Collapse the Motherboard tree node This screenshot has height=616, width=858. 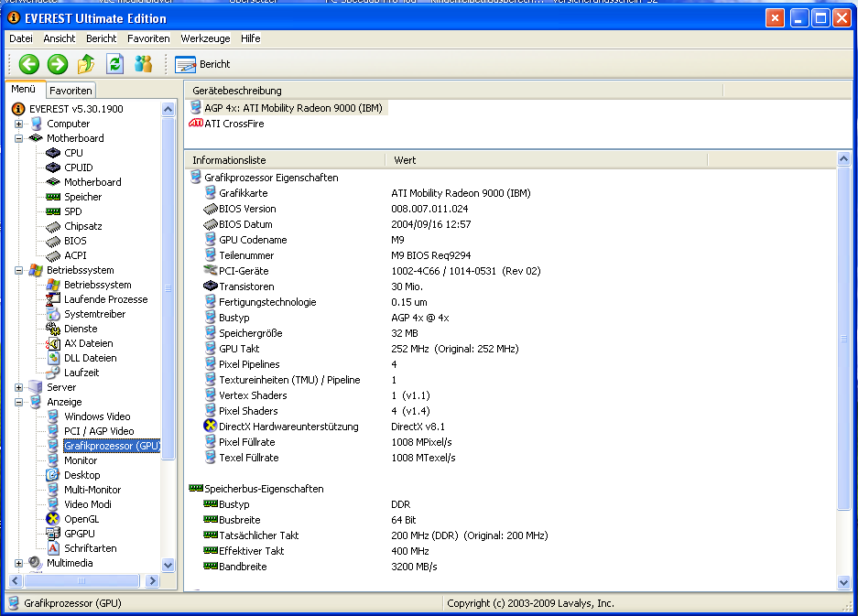18,138
